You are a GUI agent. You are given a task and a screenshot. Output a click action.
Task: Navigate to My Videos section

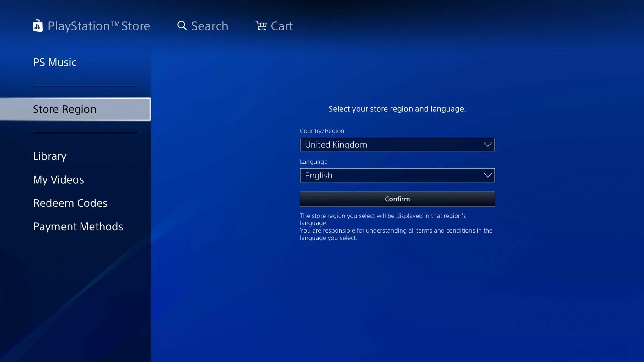pyautogui.click(x=58, y=179)
